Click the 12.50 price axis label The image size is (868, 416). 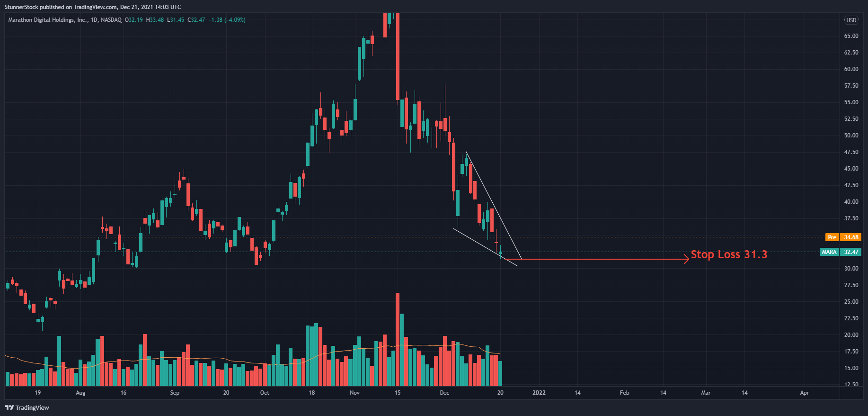click(x=851, y=384)
